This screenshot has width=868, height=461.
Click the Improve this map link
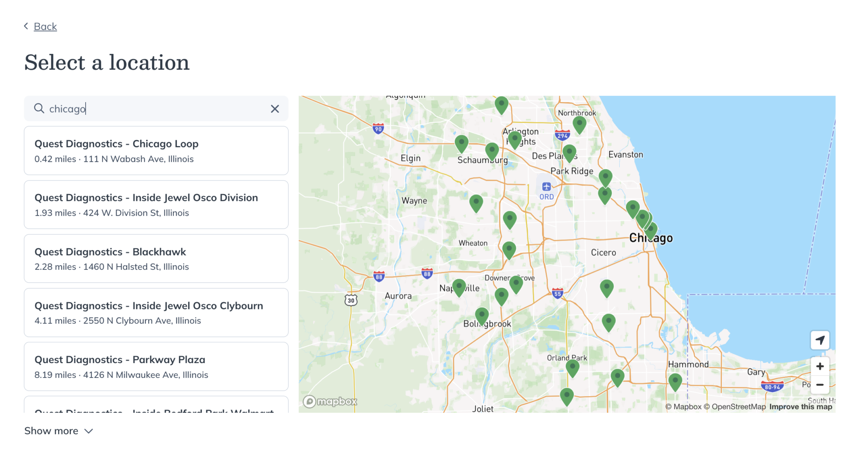(800, 406)
